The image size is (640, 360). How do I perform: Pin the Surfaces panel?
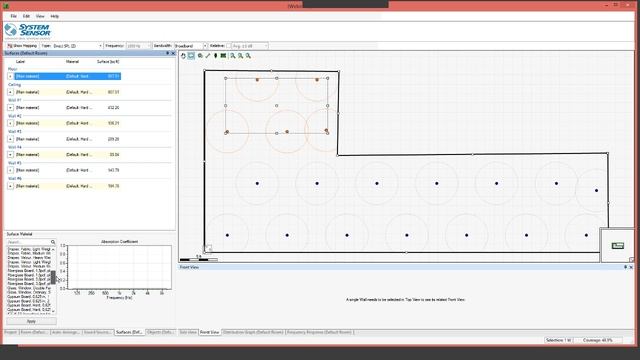click(167, 53)
